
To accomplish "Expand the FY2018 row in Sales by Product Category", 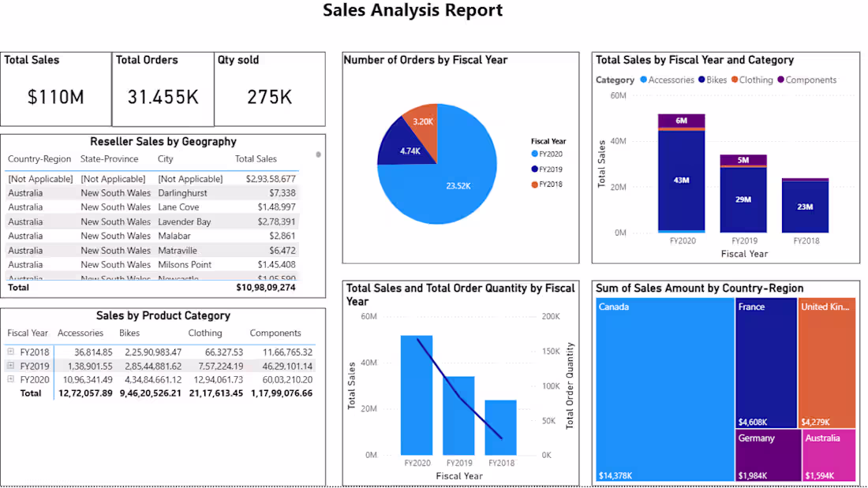I will [x=11, y=352].
